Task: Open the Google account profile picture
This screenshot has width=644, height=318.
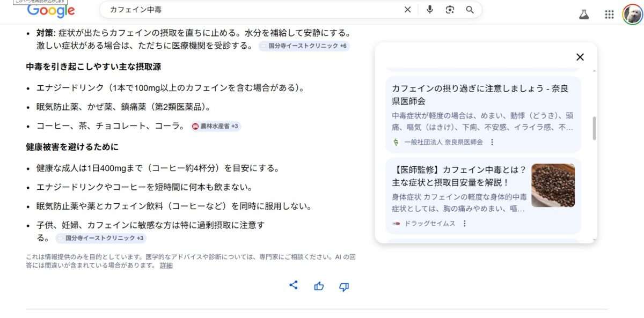Action: click(x=632, y=14)
